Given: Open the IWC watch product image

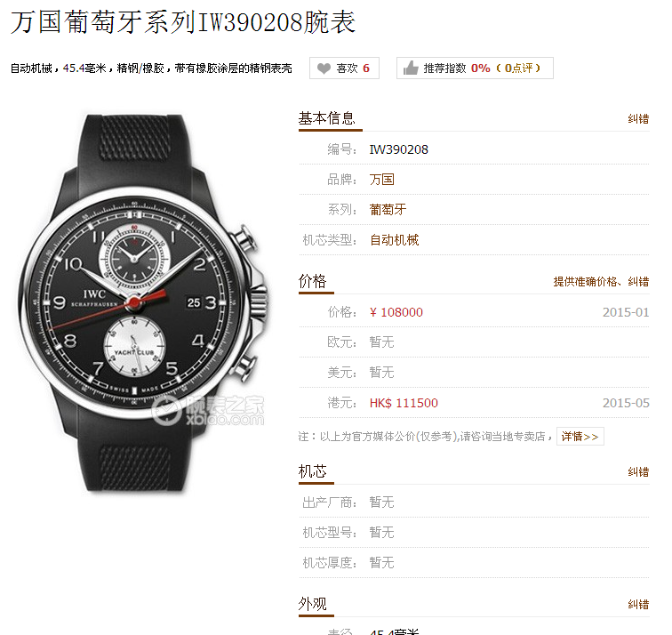Looking at the screenshot, I should [x=144, y=302].
